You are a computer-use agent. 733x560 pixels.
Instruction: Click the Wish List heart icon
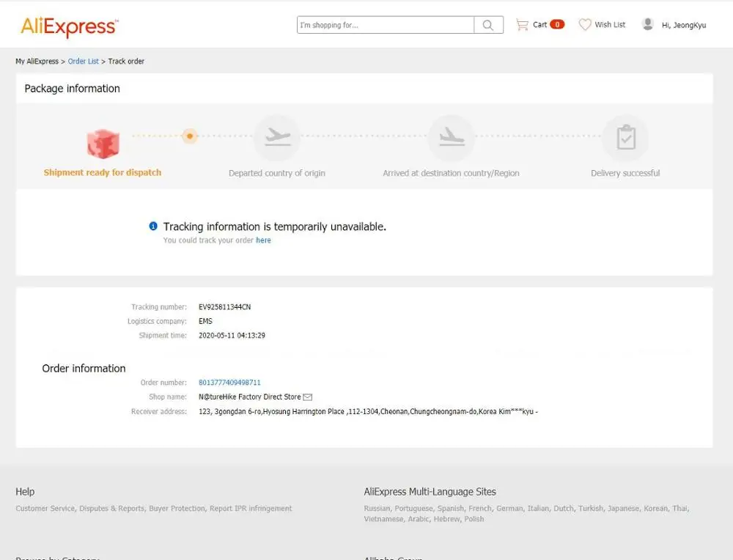click(x=584, y=24)
